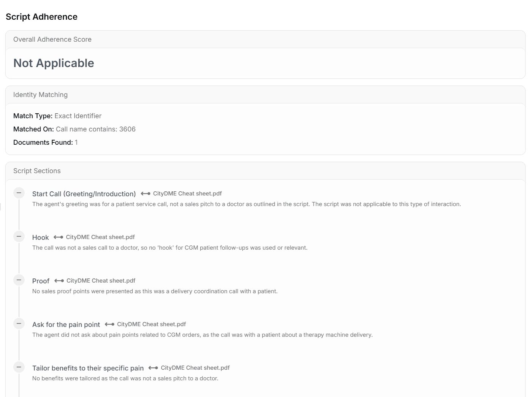This screenshot has width=532, height=397.
Task: Click link icon next to Hook heading
Action: coord(58,237)
